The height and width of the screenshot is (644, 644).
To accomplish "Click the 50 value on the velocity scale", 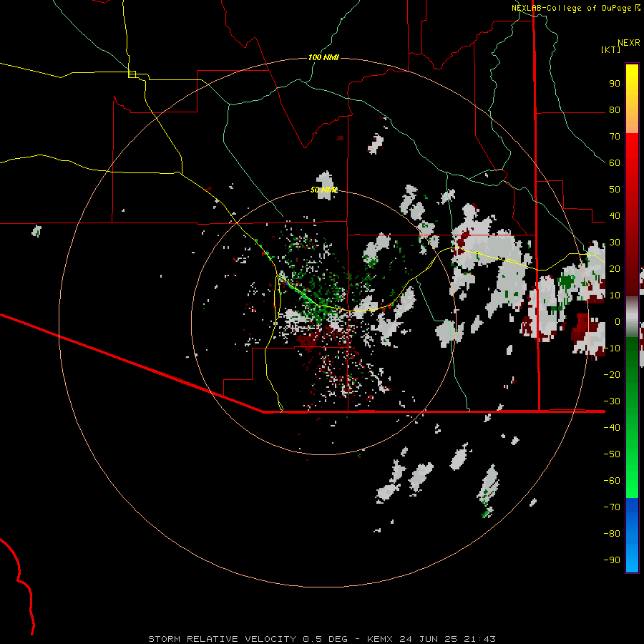I will [x=615, y=190].
